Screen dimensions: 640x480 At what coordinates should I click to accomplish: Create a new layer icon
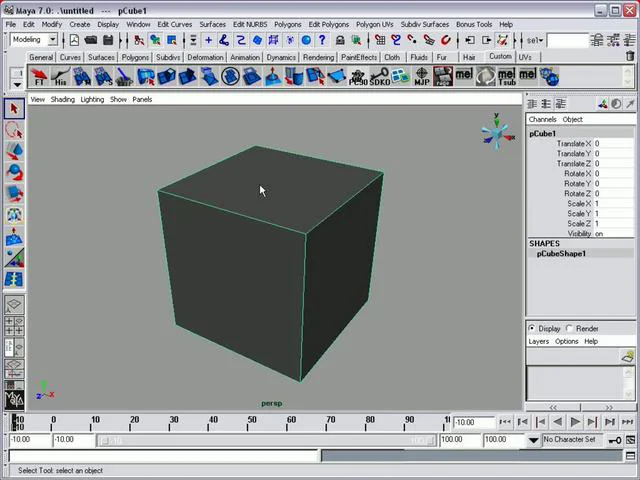point(627,357)
